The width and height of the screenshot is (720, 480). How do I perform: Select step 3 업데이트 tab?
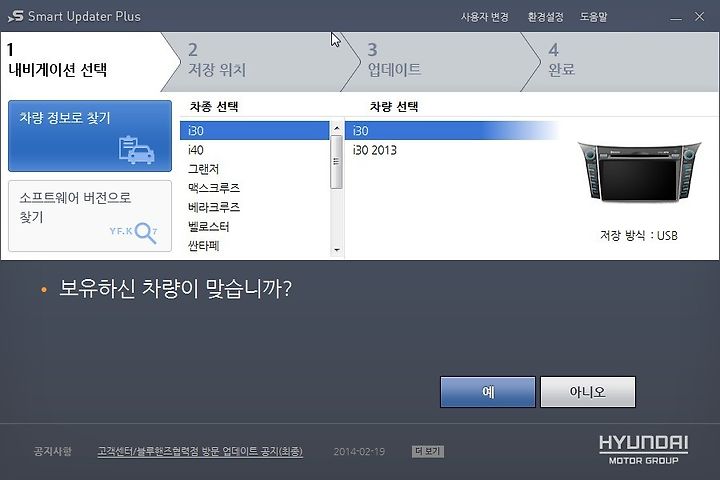(441, 62)
